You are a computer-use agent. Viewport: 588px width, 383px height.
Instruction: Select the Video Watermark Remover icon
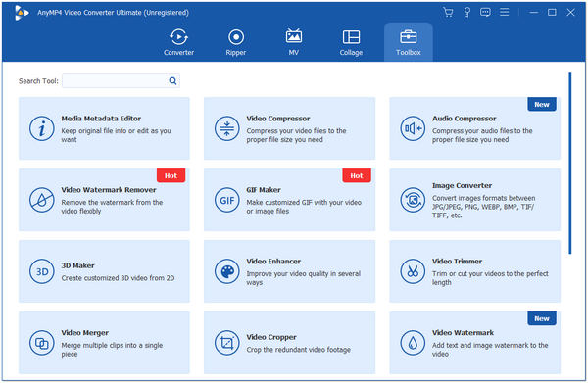pyautogui.click(x=41, y=200)
